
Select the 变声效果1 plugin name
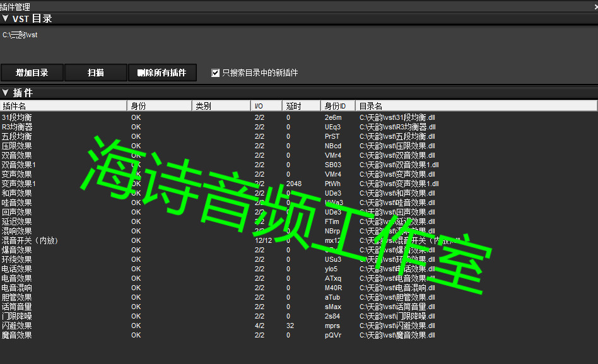pyautogui.click(x=19, y=184)
